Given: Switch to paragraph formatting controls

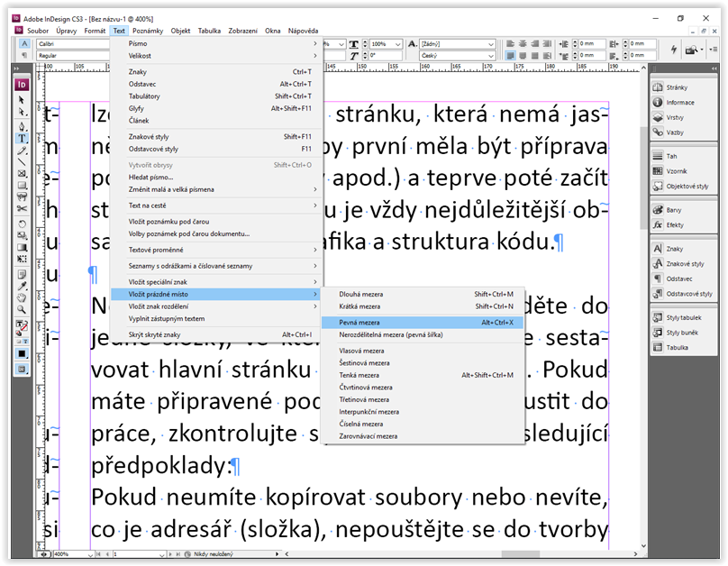Looking at the screenshot, I should click(x=24, y=55).
